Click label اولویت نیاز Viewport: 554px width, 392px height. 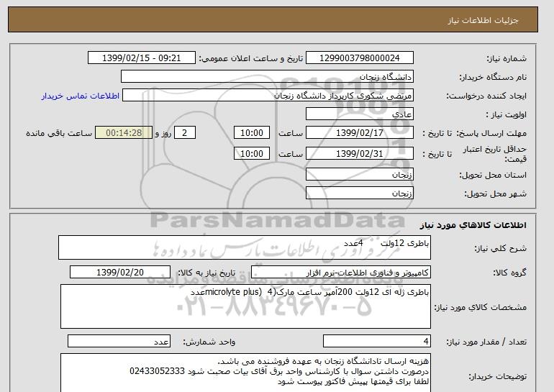pyautogui.click(x=506, y=114)
